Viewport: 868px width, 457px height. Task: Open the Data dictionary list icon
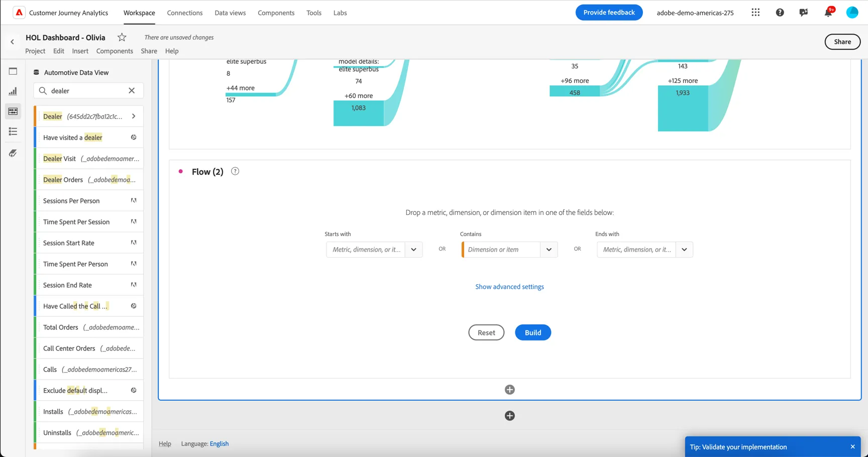13,132
